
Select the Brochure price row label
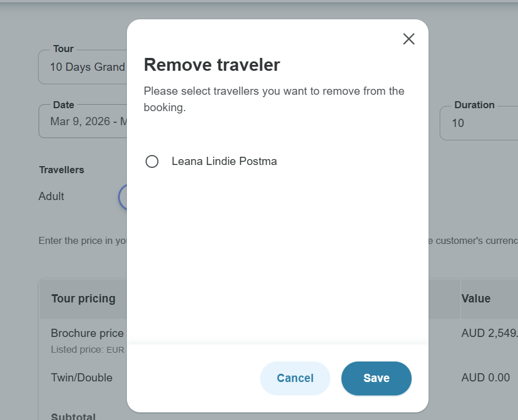coord(87,333)
